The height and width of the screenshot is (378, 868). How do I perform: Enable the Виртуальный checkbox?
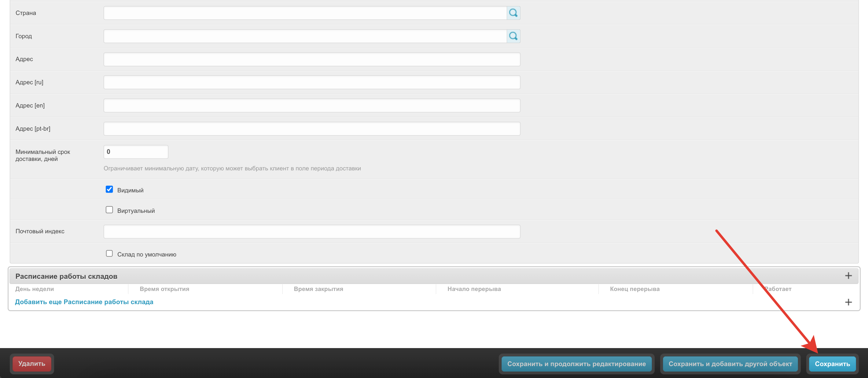pos(109,210)
